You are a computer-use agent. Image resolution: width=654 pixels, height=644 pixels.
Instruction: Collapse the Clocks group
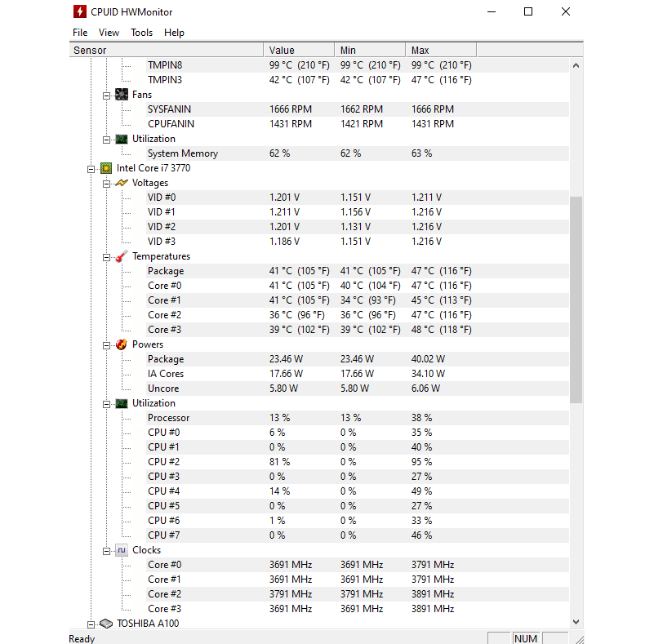coord(106,552)
